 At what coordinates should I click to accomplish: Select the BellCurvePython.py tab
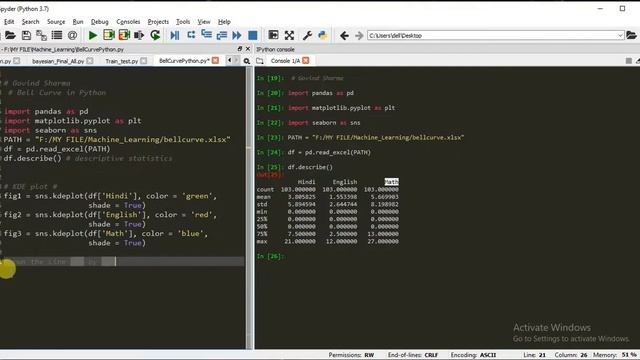click(184, 61)
